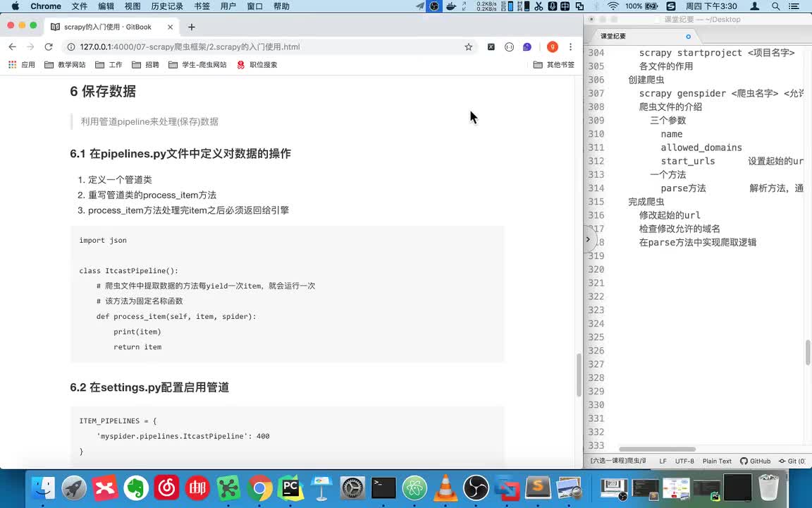Open the 应用 apps shortcut
The width and height of the screenshot is (812, 508).
(x=22, y=65)
